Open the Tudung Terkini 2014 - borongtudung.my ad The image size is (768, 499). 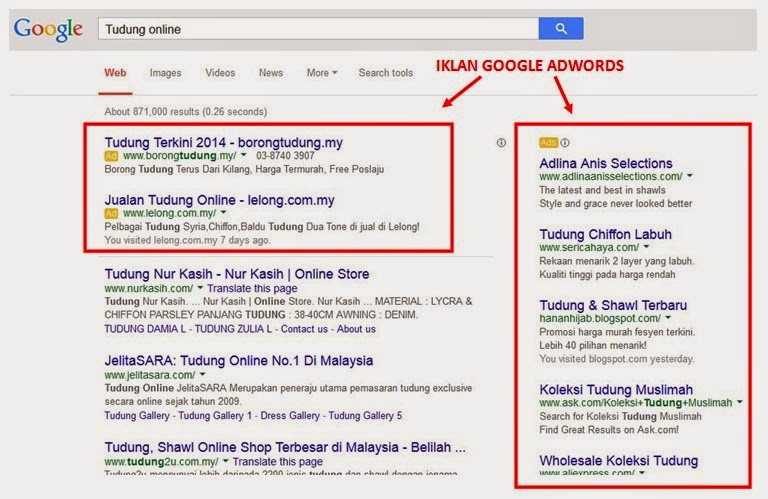223,143
